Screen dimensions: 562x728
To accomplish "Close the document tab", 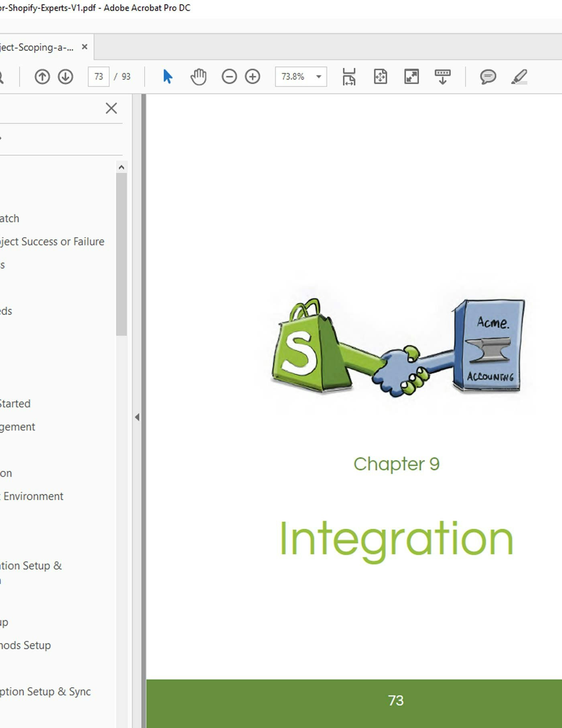I will coord(85,47).
